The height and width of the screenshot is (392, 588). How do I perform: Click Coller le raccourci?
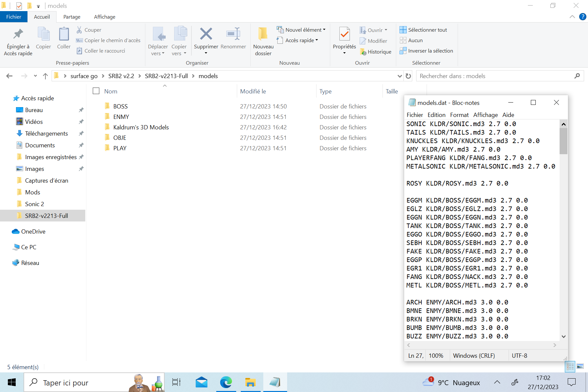(101, 51)
